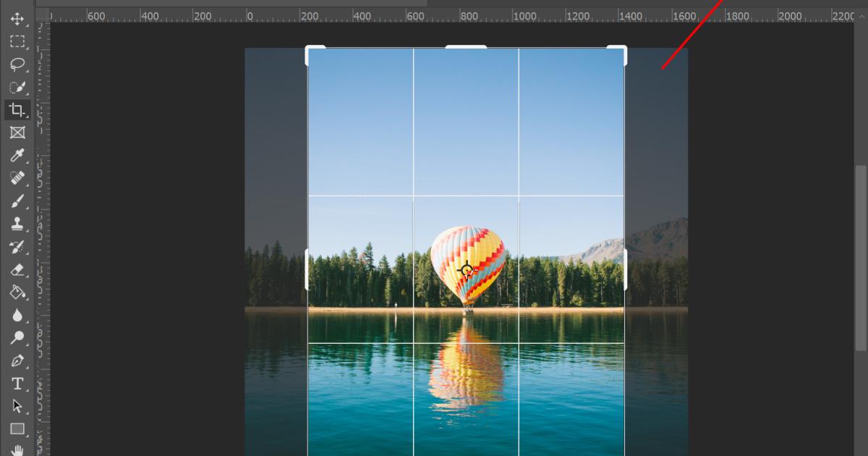Select the Brush tool

pos(18,200)
